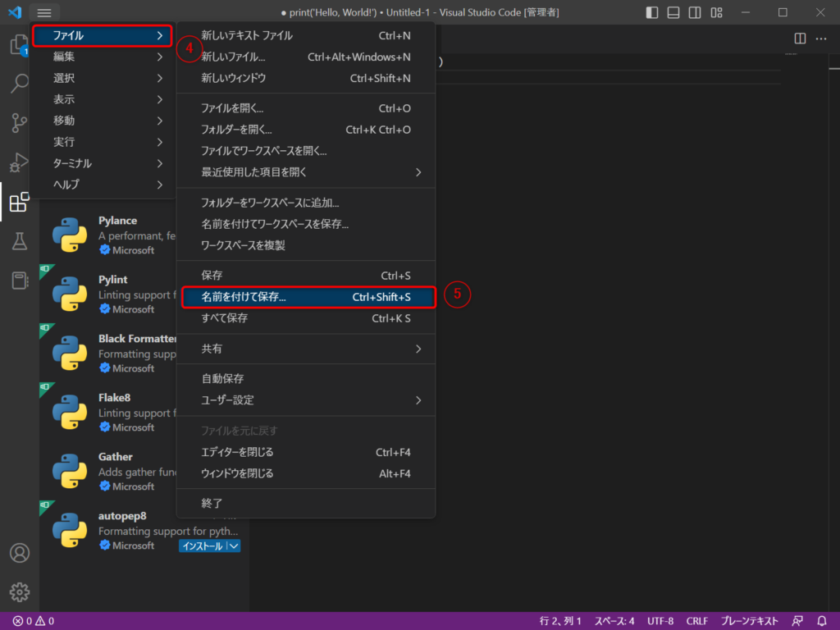Expand the ヘルプ menu

pos(102,185)
